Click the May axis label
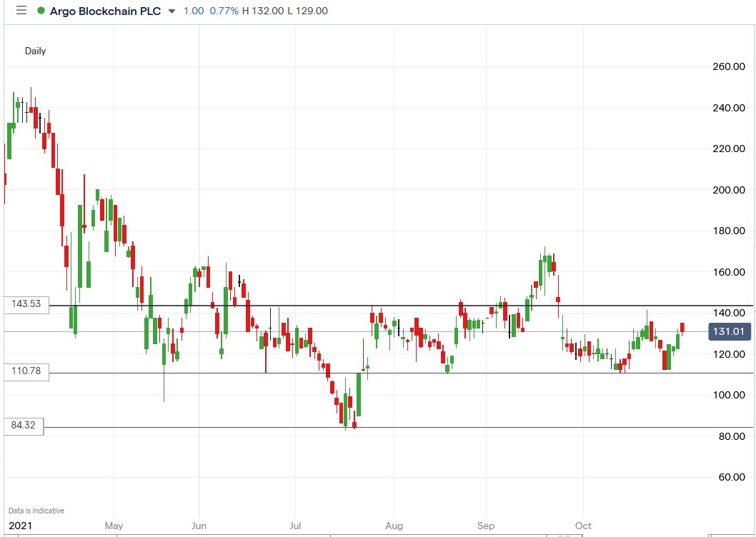The image size is (756, 537). [114, 525]
